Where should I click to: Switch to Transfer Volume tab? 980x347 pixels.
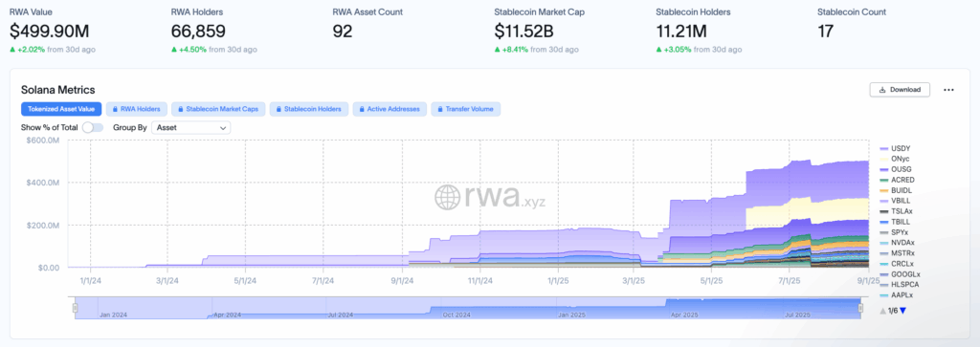click(466, 109)
